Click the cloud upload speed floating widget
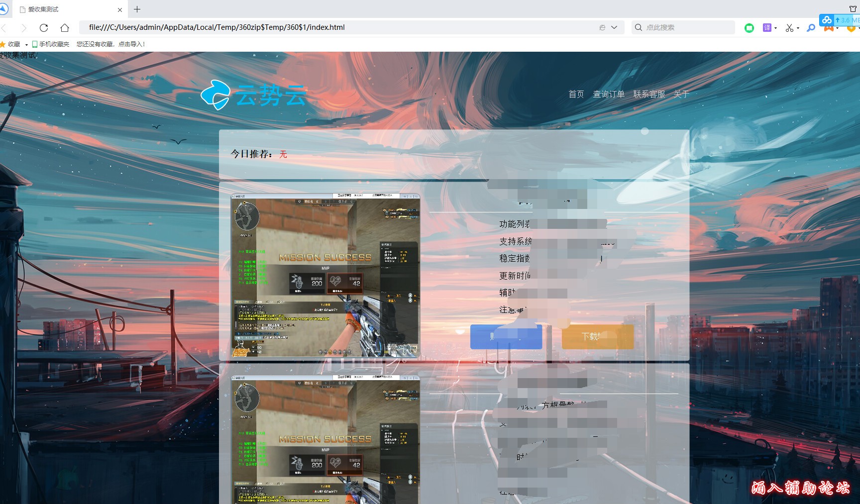The height and width of the screenshot is (504, 860). (840, 20)
